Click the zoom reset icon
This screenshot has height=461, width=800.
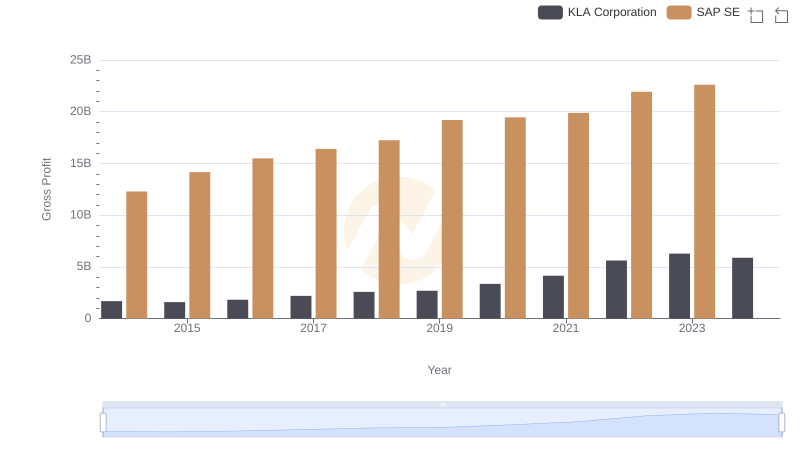[x=781, y=15]
